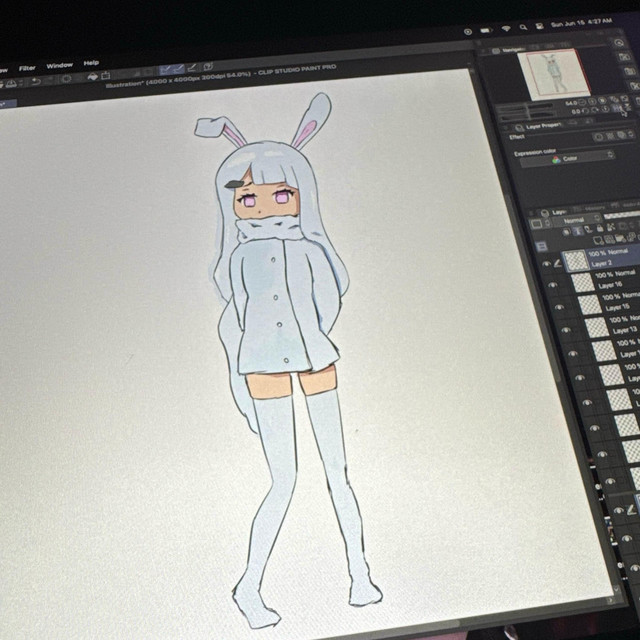640x640 pixels.
Task: Hide Layer 2 with its eye icon
Action: 547,264
